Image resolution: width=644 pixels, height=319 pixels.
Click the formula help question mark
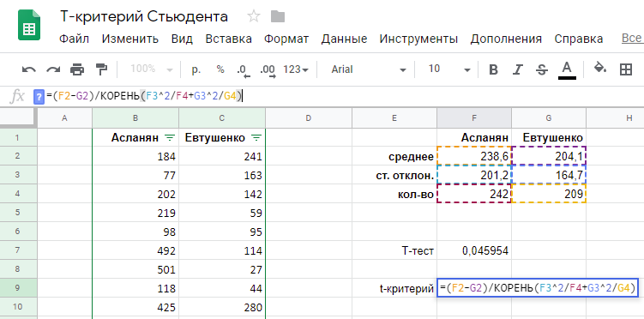click(x=39, y=97)
